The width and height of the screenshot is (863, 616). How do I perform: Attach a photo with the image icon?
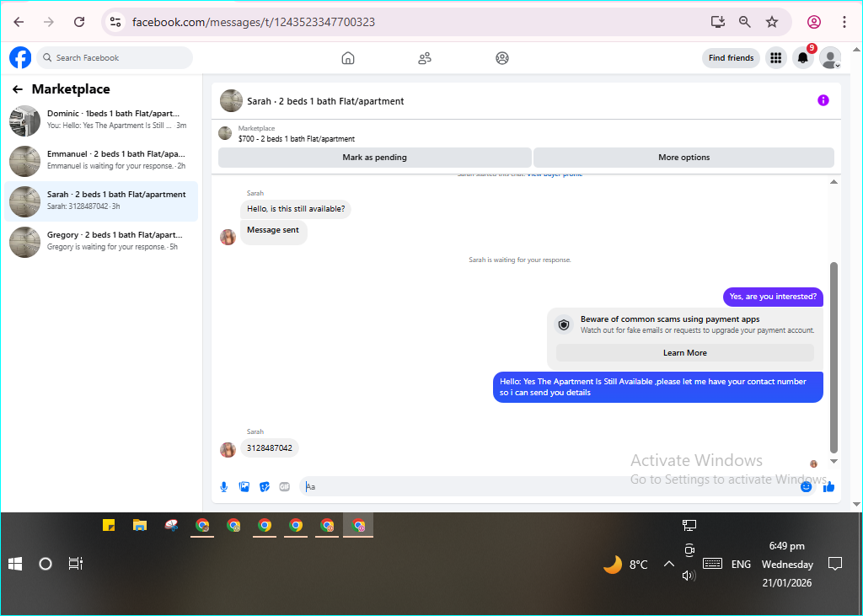[x=244, y=486]
